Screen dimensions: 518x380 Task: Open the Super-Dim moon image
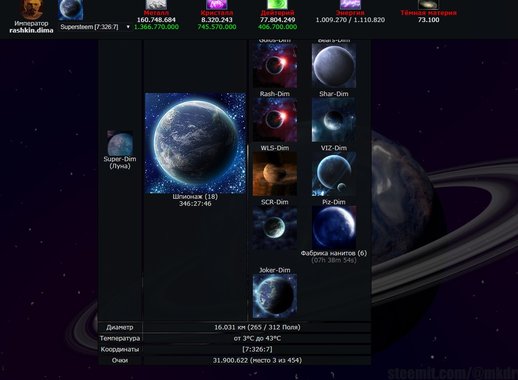(x=120, y=143)
